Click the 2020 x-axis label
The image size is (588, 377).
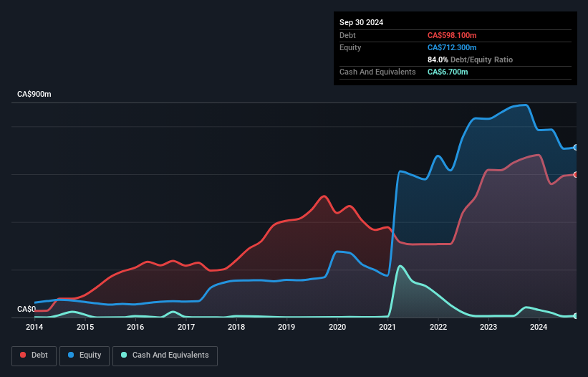click(x=337, y=327)
